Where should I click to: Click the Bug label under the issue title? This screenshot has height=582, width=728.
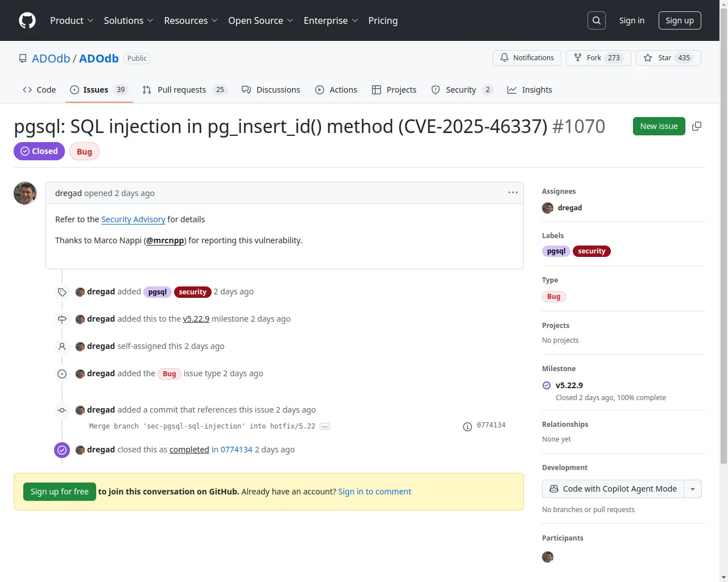(84, 152)
